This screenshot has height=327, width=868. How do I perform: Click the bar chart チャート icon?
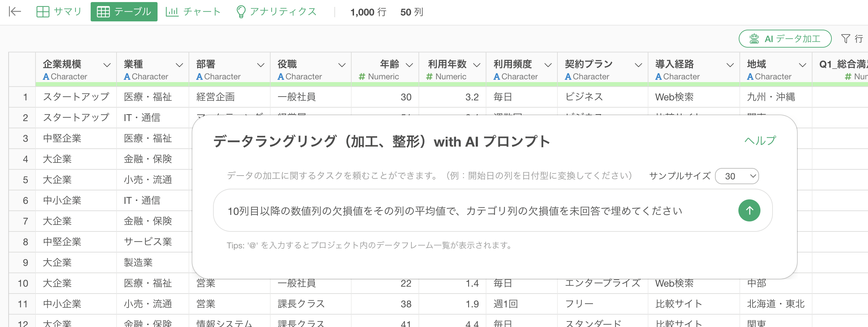172,12
